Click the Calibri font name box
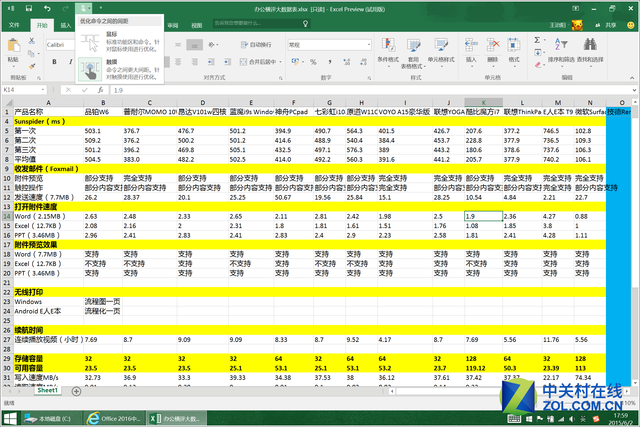Screen dimensions: 640x427 tap(60, 45)
